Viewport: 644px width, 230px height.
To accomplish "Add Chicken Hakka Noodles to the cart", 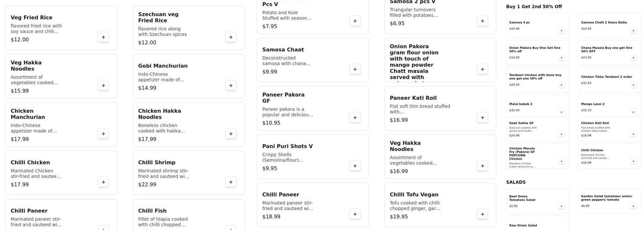I will point(231,134).
